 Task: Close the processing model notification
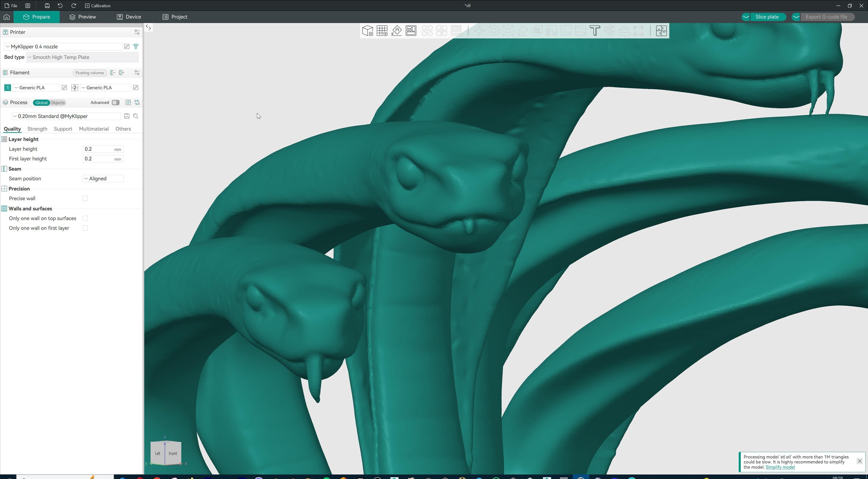(859, 461)
